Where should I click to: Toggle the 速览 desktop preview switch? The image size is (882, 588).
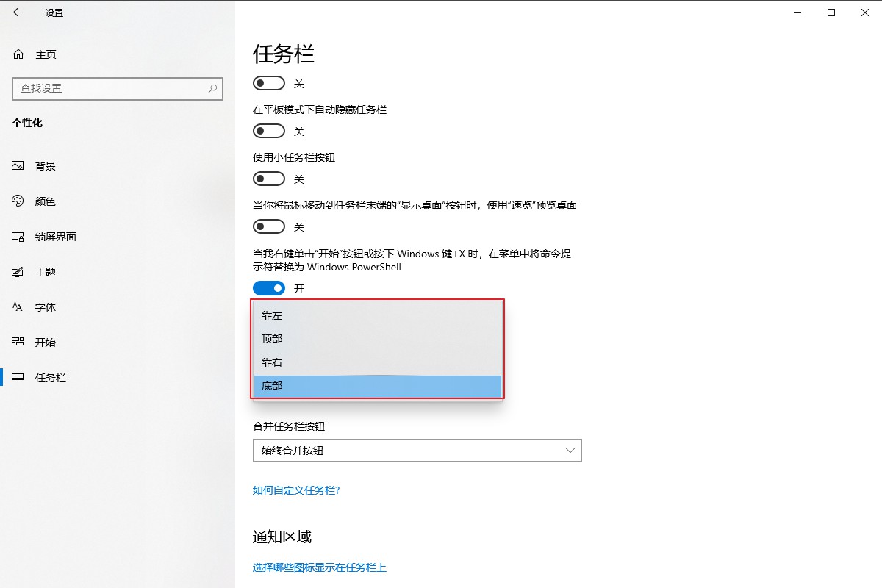point(268,226)
